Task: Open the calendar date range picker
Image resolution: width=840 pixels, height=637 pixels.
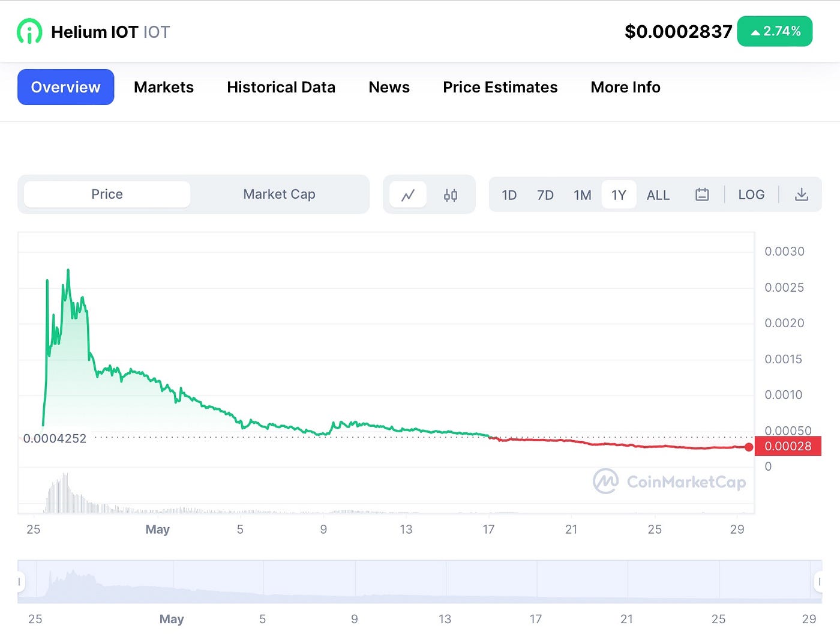Action: coord(702,195)
